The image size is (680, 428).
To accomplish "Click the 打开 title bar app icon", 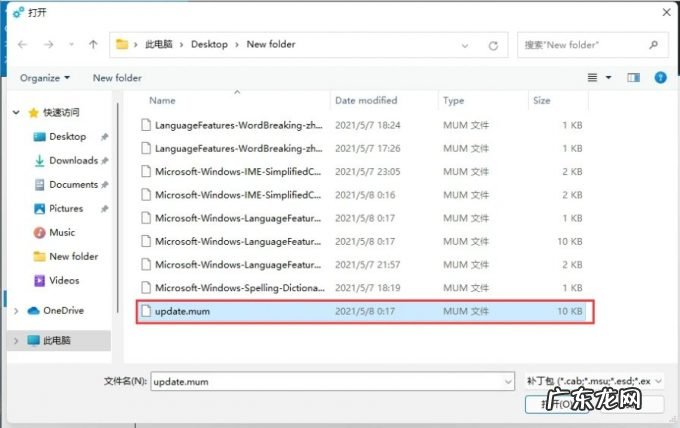I will (x=19, y=12).
